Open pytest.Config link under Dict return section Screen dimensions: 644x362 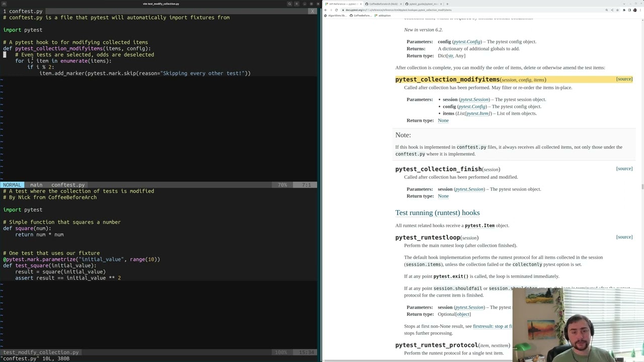coord(467,42)
